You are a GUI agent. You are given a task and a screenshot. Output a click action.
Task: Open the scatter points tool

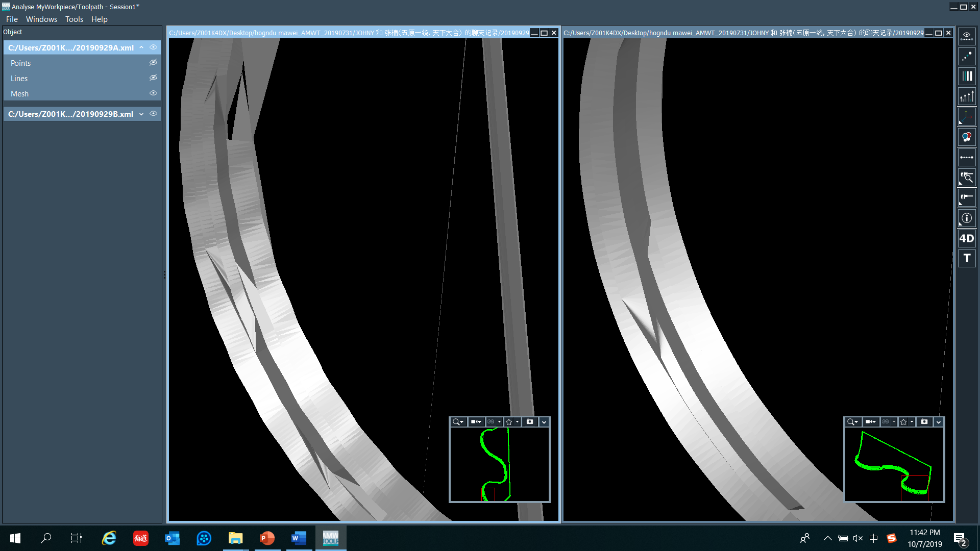pyautogui.click(x=967, y=57)
